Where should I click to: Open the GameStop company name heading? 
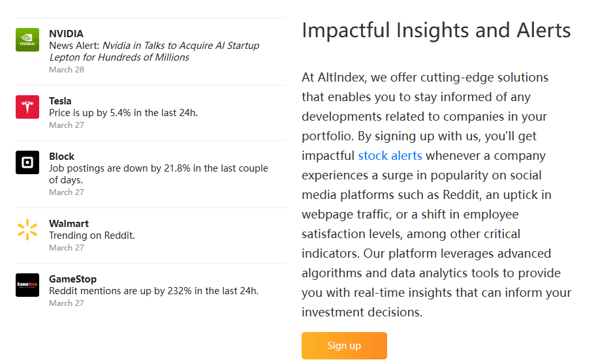click(72, 279)
